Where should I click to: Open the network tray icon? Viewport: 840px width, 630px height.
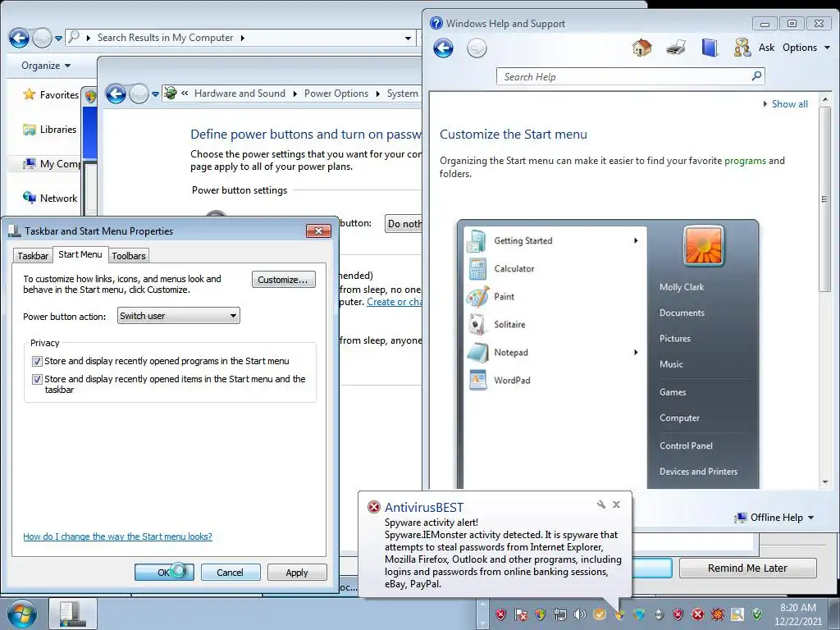(559, 614)
